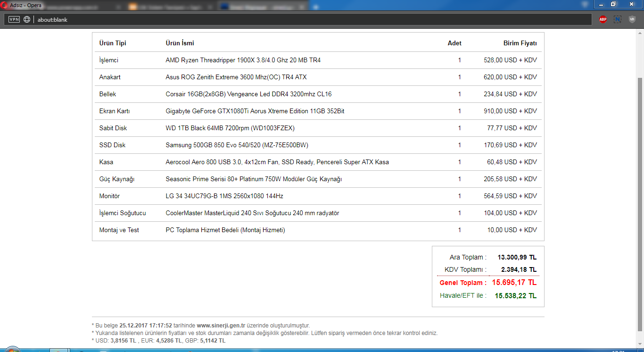The image size is (644, 352).
Task: Click the 'Ürün İsmi' column header
Action: [x=180, y=43]
